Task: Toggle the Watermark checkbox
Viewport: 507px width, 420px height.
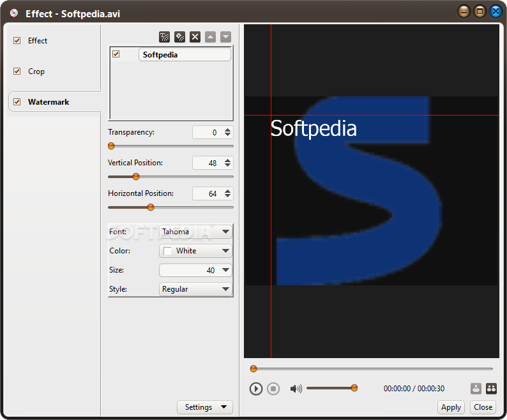Action: pyautogui.click(x=17, y=102)
